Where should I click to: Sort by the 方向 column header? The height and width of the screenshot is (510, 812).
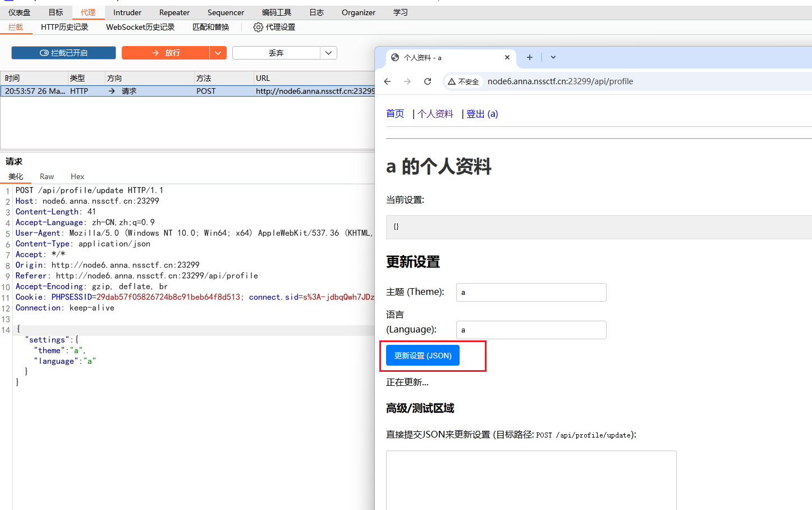pos(149,78)
